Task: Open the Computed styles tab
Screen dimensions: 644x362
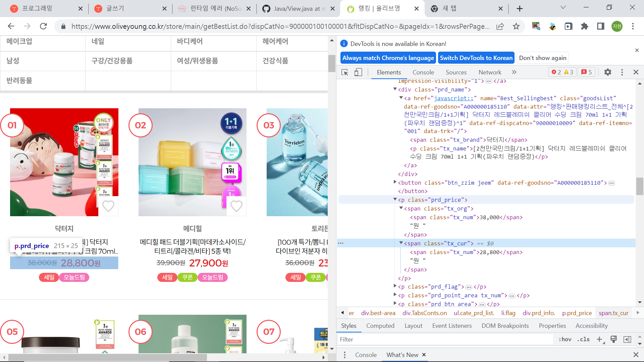Action: pos(380,325)
